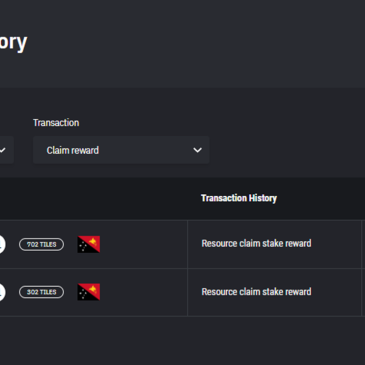
Task: Click the empty area below the 302 TILES row
Action: 182,340
